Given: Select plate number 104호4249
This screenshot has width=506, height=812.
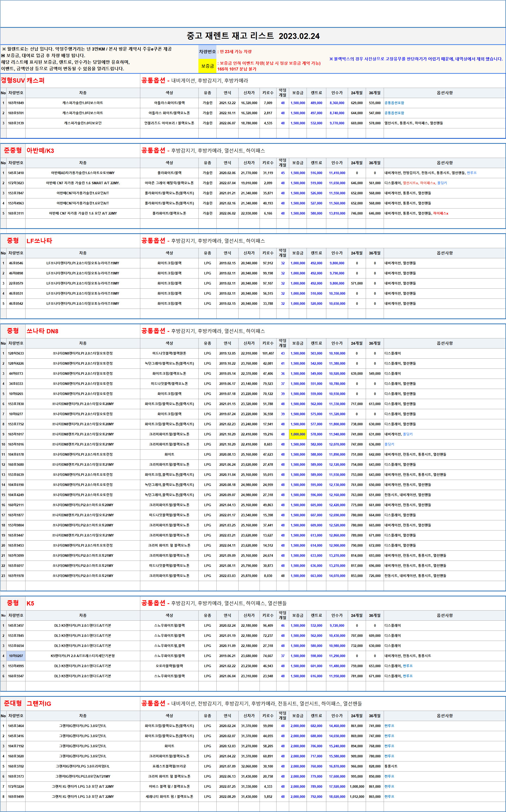Looking at the screenshot, I should click(16, 495).
